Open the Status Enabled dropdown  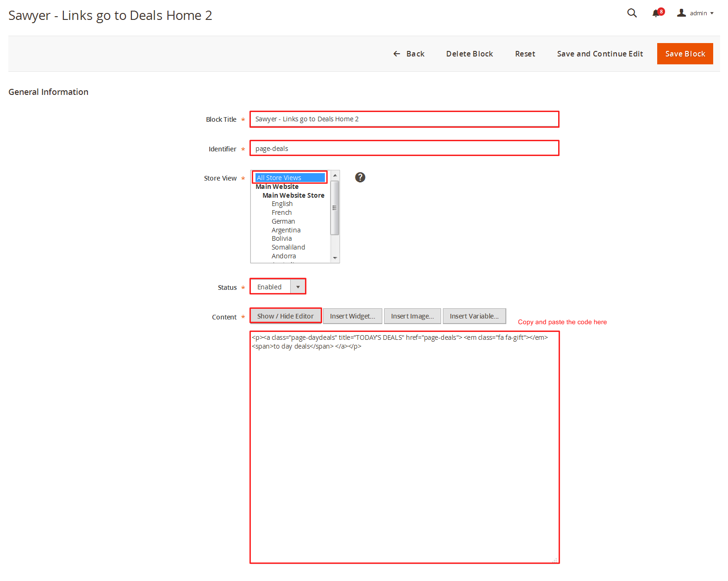278,287
